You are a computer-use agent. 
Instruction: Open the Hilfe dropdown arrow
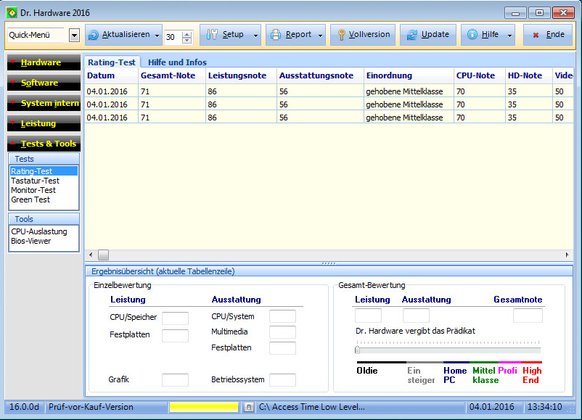pyautogui.click(x=510, y=36)
